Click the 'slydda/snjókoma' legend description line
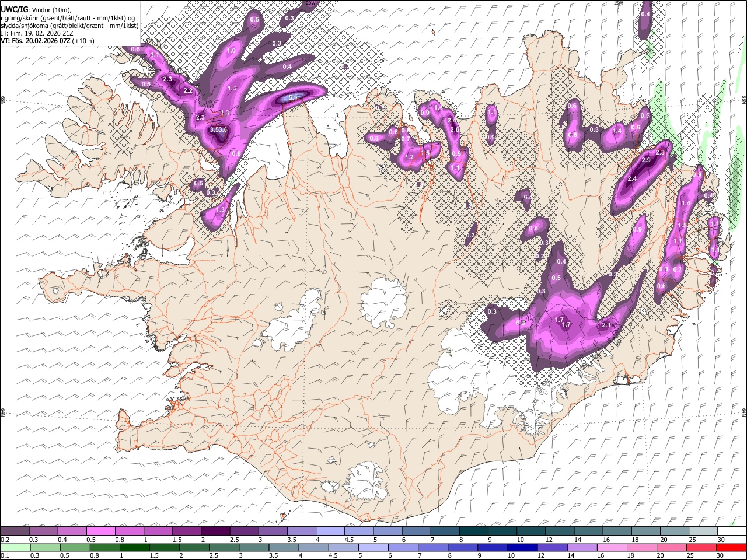Viewport: 747px width, 560px height. click(69, 26)
